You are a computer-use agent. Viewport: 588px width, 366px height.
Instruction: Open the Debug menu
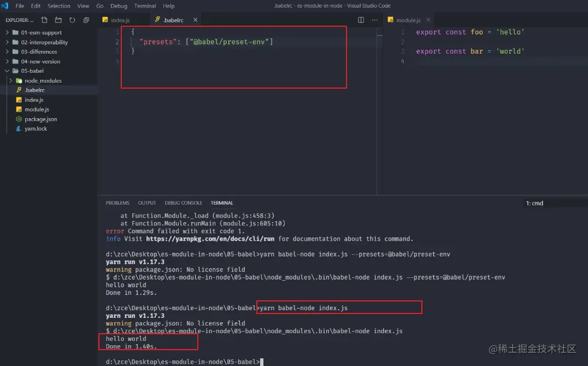point(119,5)
